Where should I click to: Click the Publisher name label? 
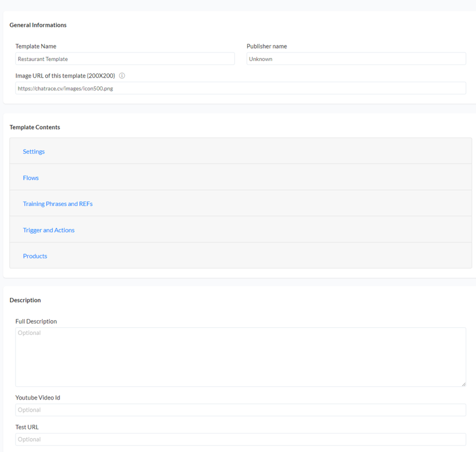(266, 46)
